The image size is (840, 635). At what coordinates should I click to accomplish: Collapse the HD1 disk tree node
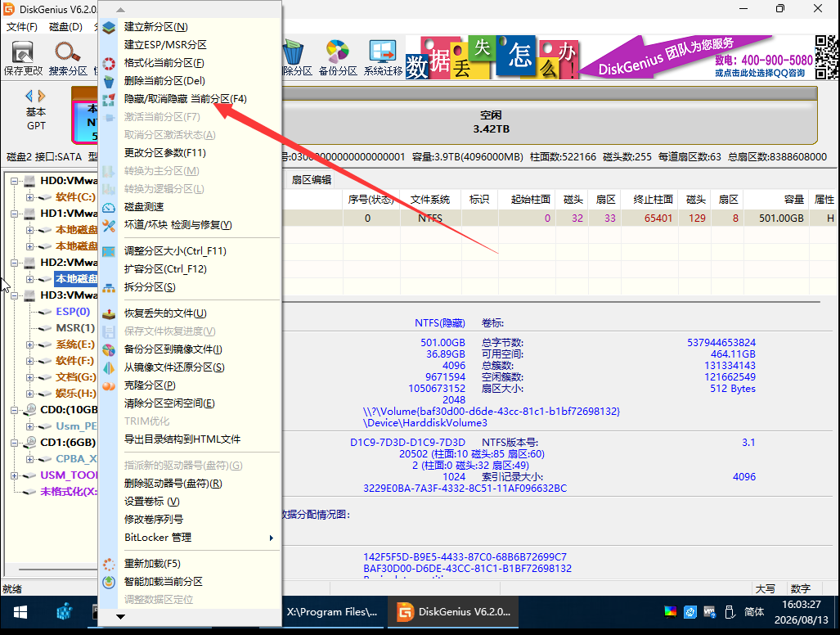[x=15, y=214]
